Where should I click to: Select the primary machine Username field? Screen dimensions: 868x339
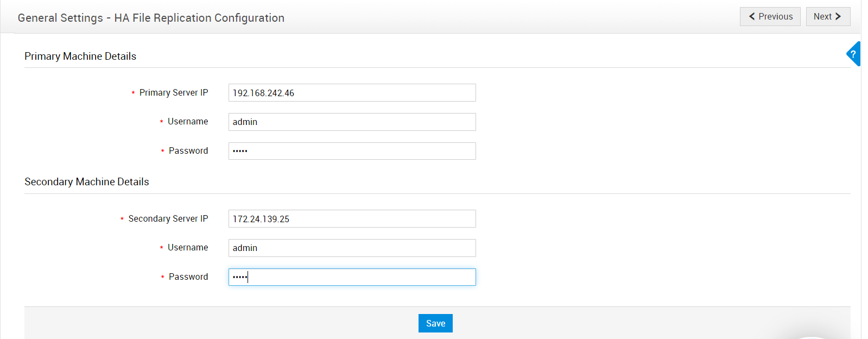click(x=352, y=122)
